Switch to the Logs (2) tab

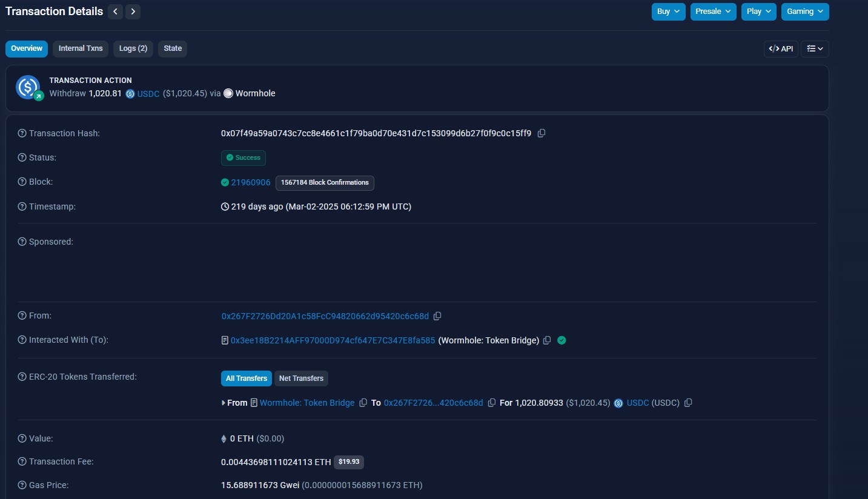tap(133, 48)
